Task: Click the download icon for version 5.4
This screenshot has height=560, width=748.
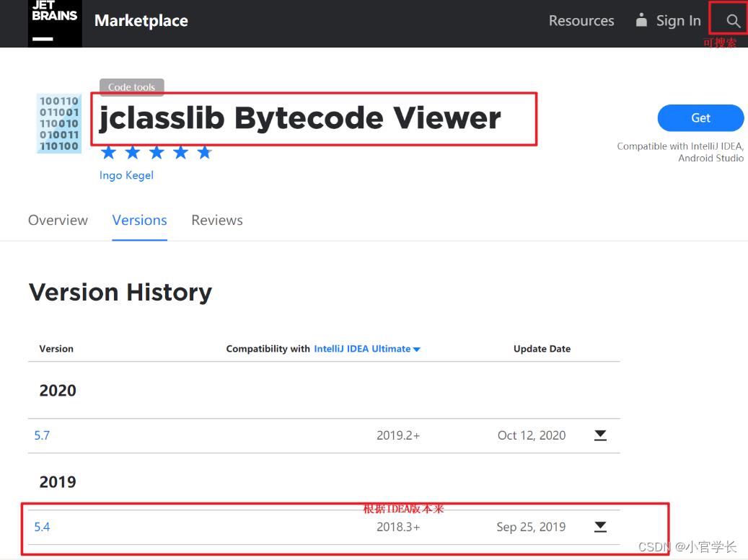Action: tap(601, 527)
